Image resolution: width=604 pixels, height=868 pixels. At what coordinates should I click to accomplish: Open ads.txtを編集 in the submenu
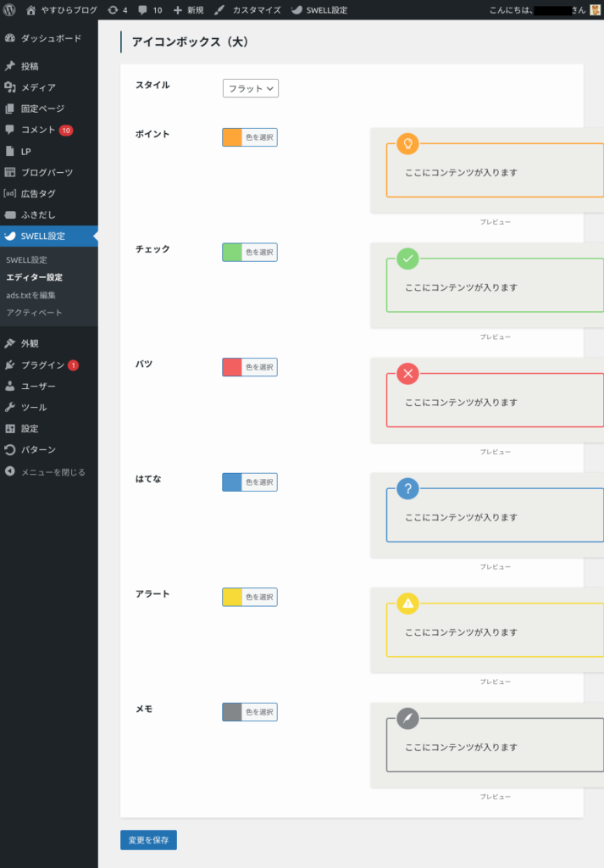tap(31, 295)
